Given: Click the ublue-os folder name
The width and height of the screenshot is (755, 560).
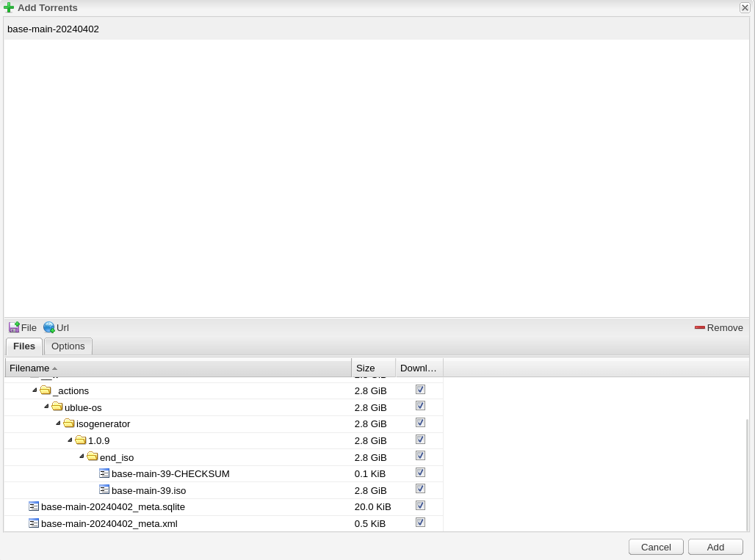Looking at the screenshot, I should click(83, 407).
